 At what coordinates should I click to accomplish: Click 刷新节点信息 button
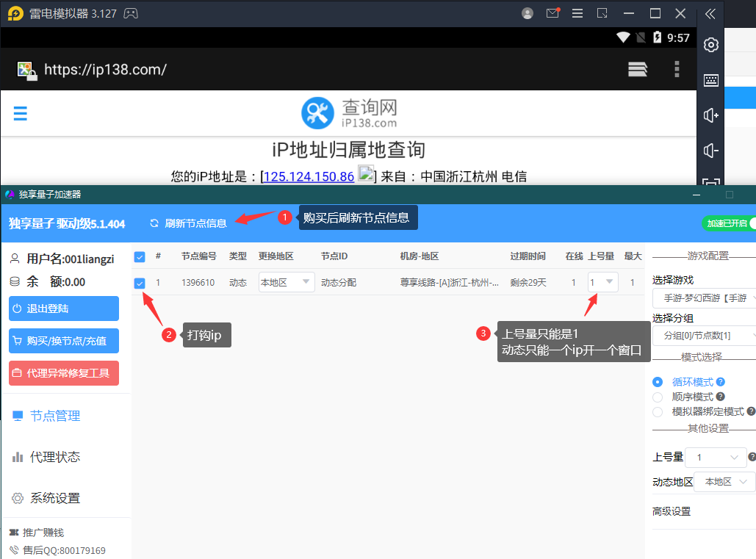point(188,223)
